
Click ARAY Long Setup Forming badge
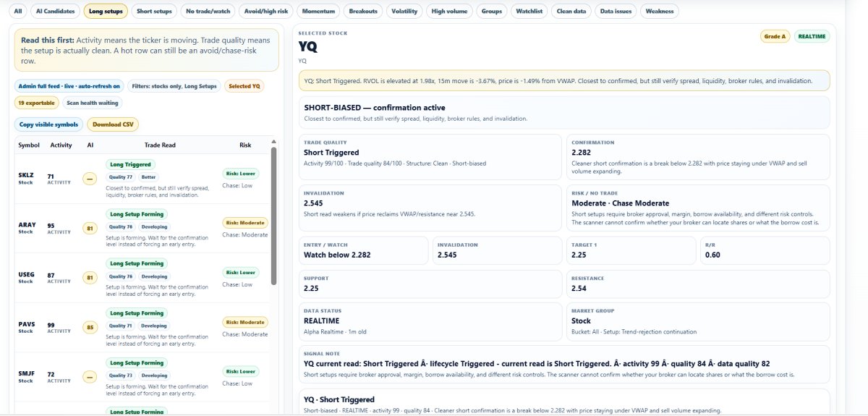click(137, 214)
